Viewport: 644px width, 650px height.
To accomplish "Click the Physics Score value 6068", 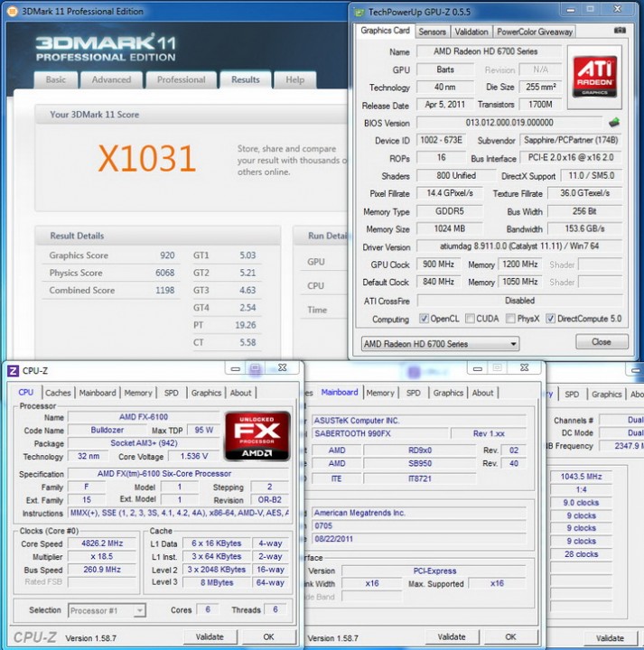I will [165, 273].
